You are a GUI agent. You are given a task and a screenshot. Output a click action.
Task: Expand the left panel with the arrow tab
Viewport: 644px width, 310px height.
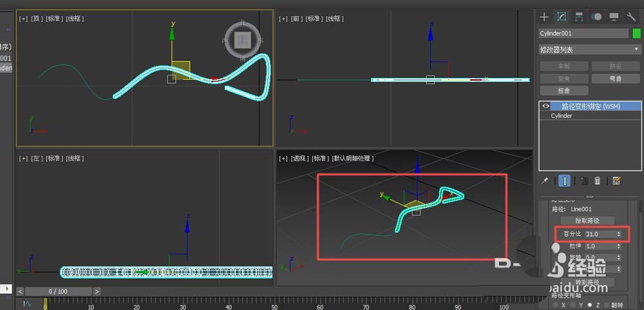coord(8,288)
